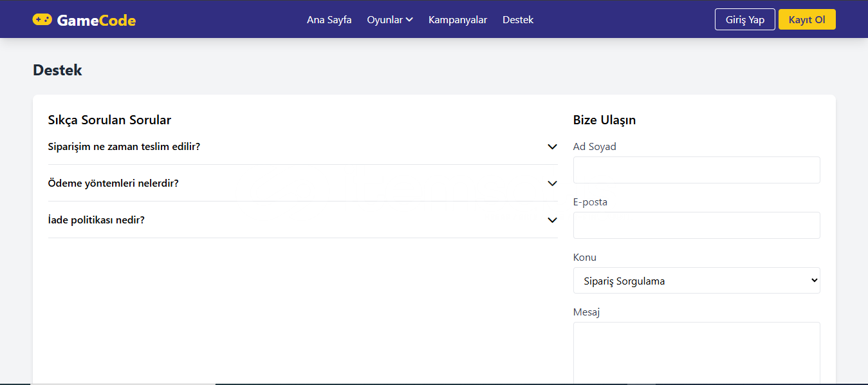
Task: Open the question Ödeme yöntemleri nelerdir
Action: [x=113, y=183]
